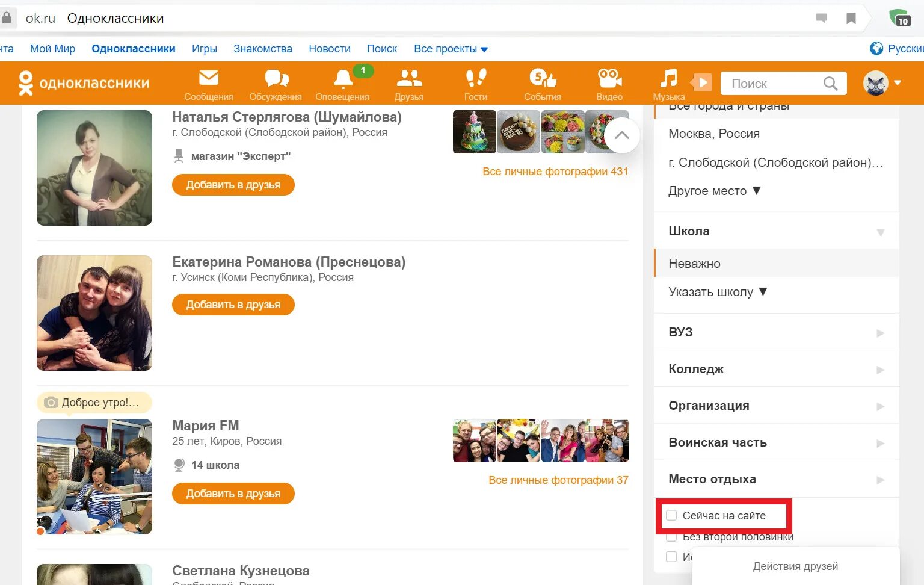This screenshot has width=924, height=585.
Task: Go to Игры
Action: (205, 49)
